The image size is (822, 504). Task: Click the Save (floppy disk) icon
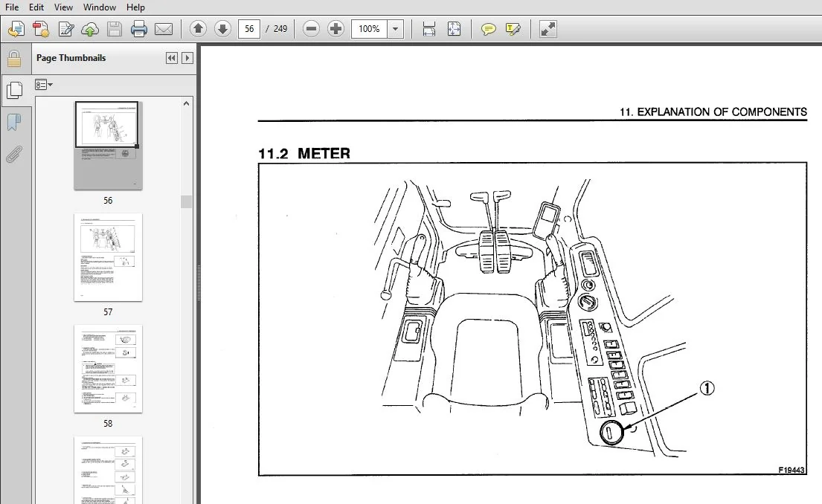pos(115,29)
